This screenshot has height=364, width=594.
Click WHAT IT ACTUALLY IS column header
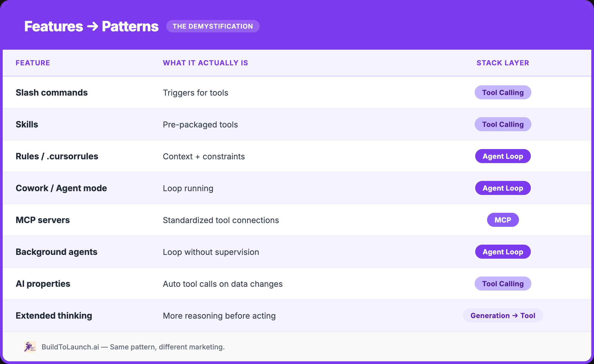click(x=205, y=63)
